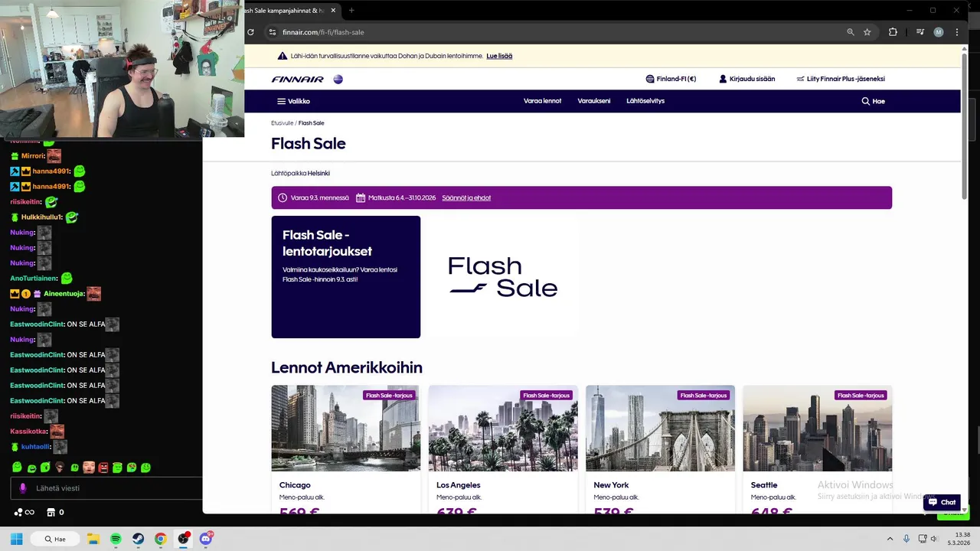Image resolution: width=980 pixels, height=551 pixels.
Task: Open the Finland-FI (€) locale selector
Action: point(671,79)
